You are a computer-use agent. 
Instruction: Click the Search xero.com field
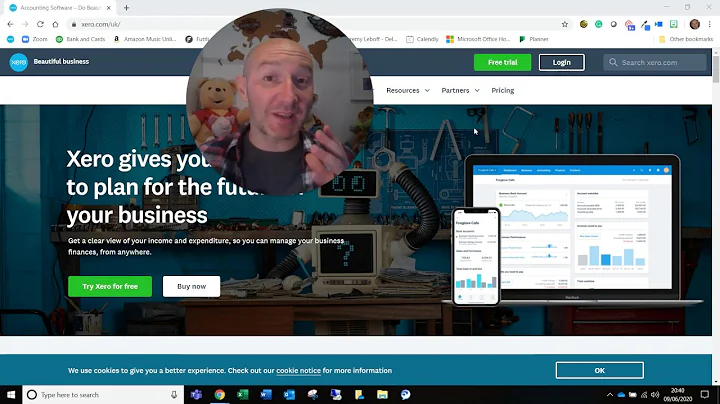(x=655, y=62)
